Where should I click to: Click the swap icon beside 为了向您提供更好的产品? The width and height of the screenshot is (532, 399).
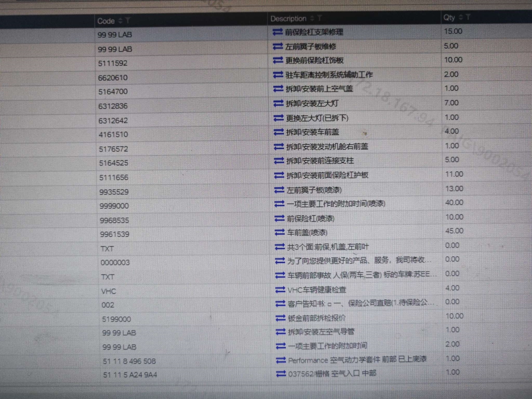[280, 261]
